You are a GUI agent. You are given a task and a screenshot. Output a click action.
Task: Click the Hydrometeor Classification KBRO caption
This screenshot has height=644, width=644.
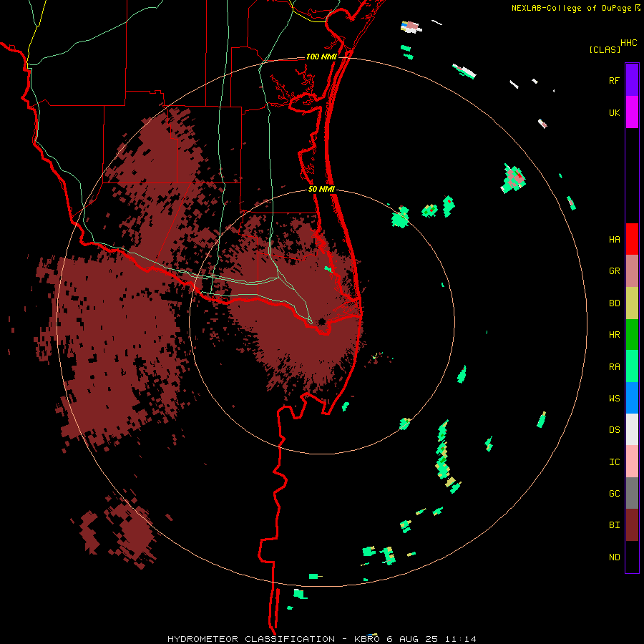coord(321,639)
